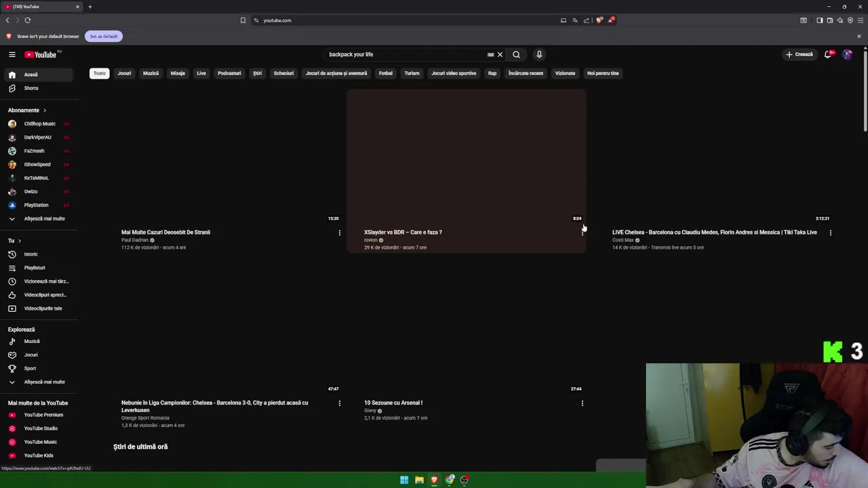Click Set as default browser button
868x488 pixels.
pos(104,36)
